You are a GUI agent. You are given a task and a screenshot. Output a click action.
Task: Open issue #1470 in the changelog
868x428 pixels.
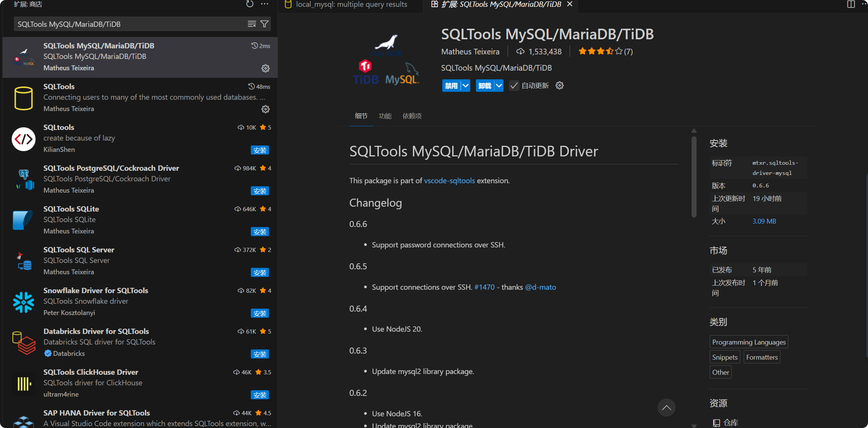[x=484, y=287]
